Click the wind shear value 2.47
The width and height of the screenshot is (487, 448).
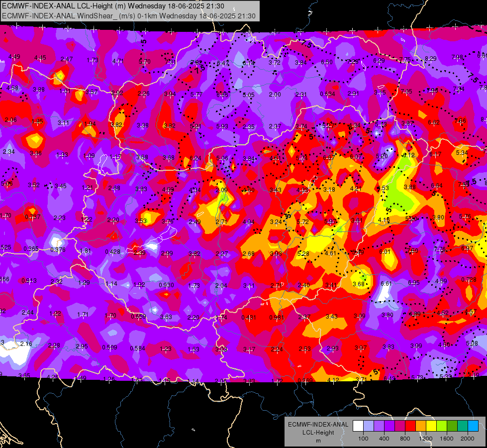pyautogui.click(x=67, y=59)
